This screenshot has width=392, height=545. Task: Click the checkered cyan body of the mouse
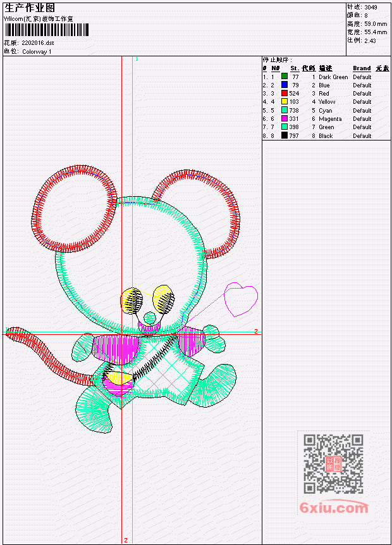point(163,373)
